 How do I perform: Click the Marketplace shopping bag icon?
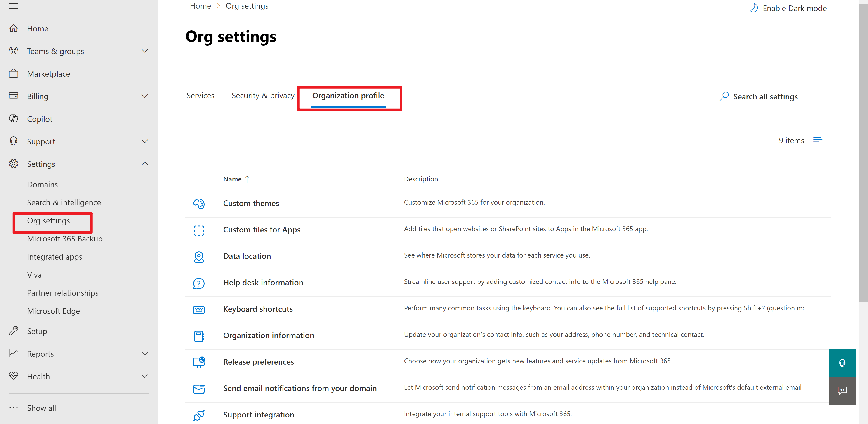[x=14, y=73]
